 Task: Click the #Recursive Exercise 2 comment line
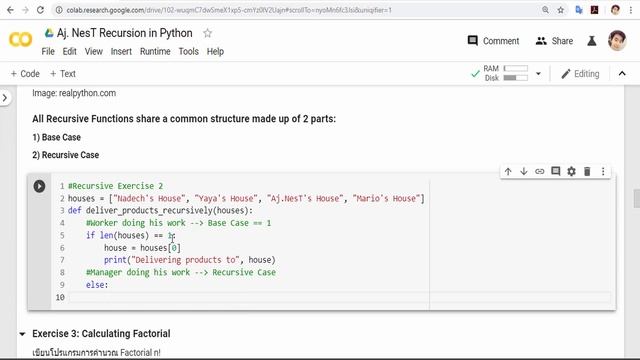(116, 186)
